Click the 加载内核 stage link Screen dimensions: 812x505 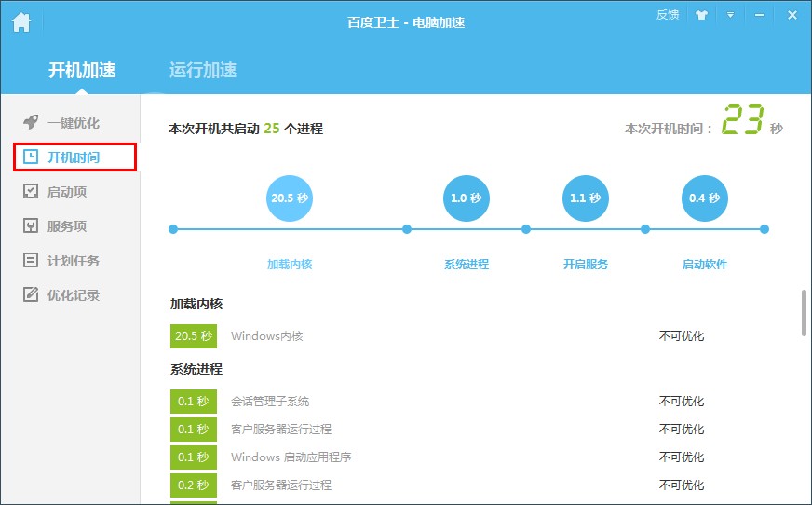click(290, 265)
